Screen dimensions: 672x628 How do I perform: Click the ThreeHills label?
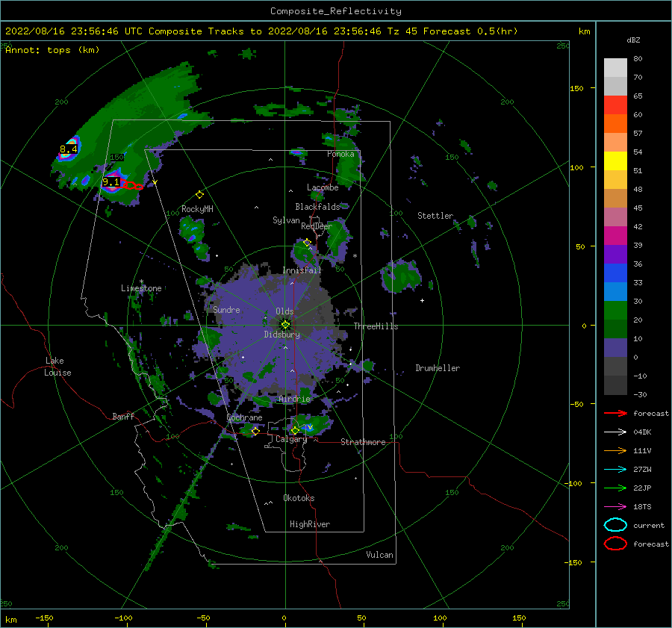376,326
